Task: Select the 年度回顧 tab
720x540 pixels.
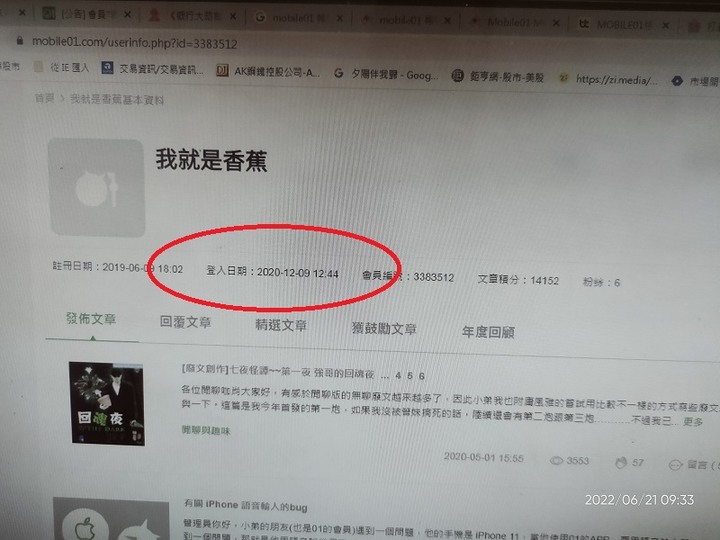Action: (488, 332)
